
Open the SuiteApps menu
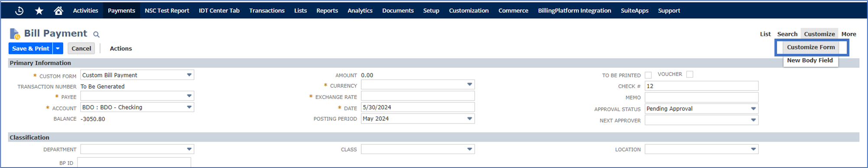(635, 10)
